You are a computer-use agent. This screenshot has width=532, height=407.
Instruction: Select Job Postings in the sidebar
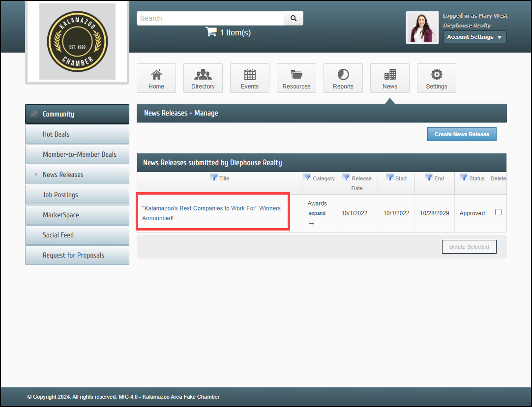(77, 195)
